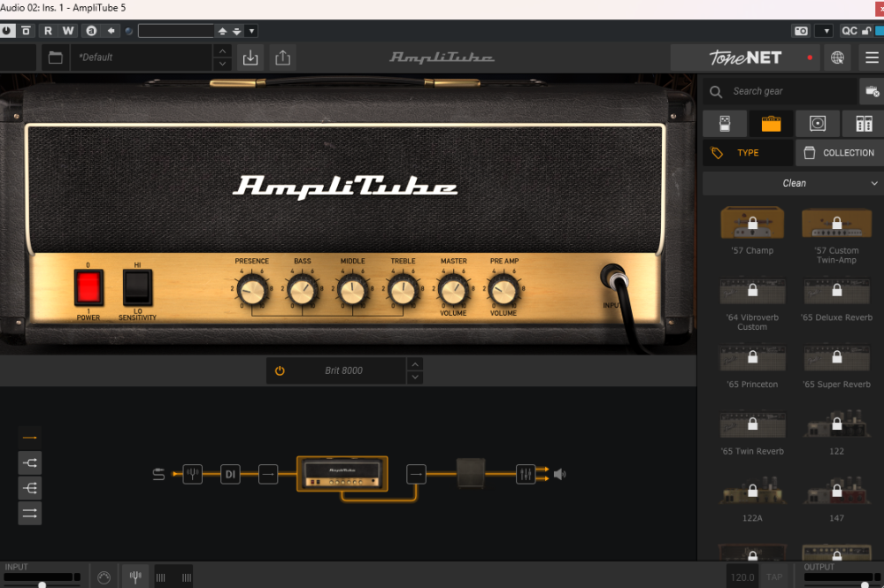
Task: Select the rack effects gear category tab
Action: (864, 123)
